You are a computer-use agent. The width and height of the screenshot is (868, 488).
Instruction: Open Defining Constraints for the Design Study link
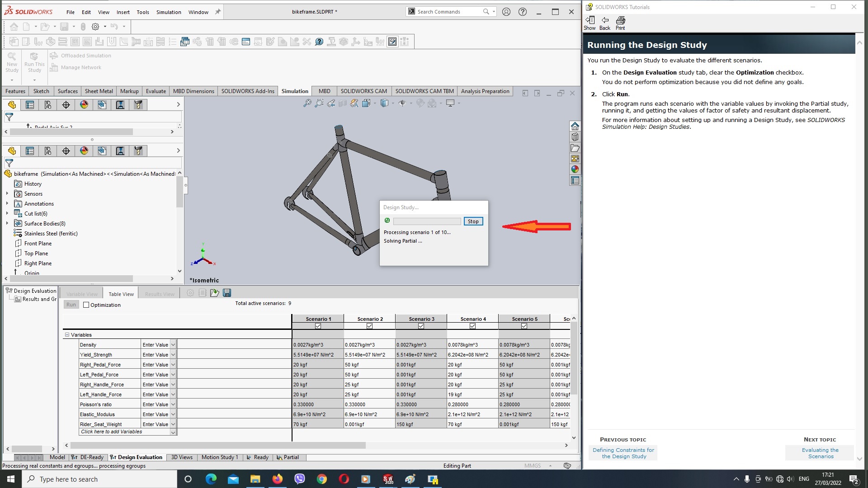(x=623, y=453)
